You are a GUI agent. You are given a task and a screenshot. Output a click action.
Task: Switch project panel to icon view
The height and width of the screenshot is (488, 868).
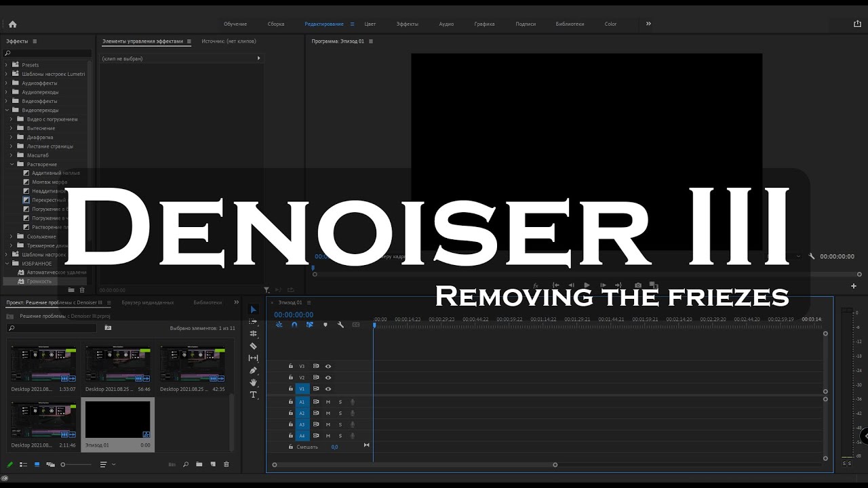click(x=37, y=464)
